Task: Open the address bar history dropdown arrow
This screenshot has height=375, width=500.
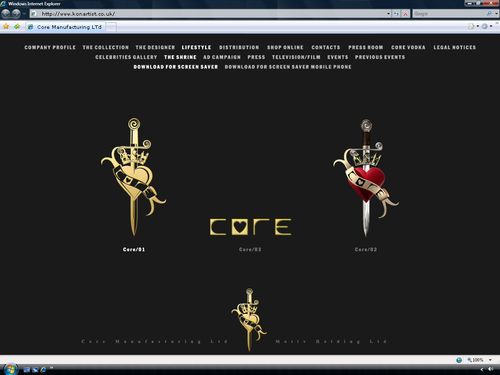Action: pos(388,14)
